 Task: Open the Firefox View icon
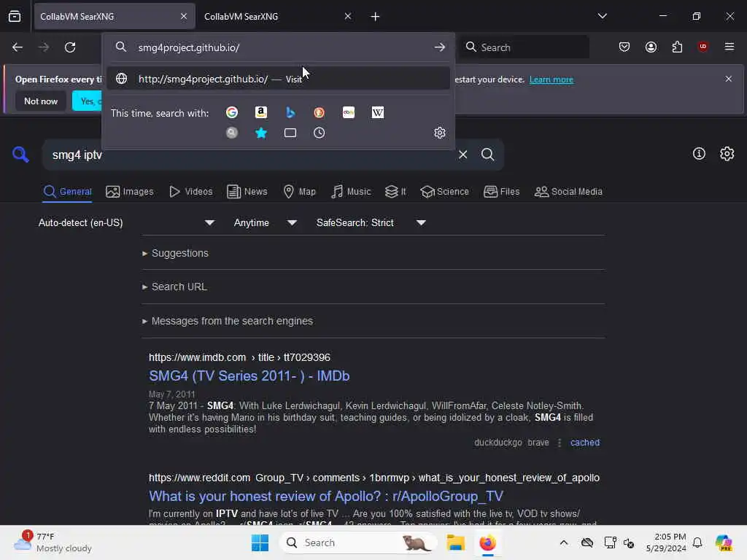coord(15,17)
